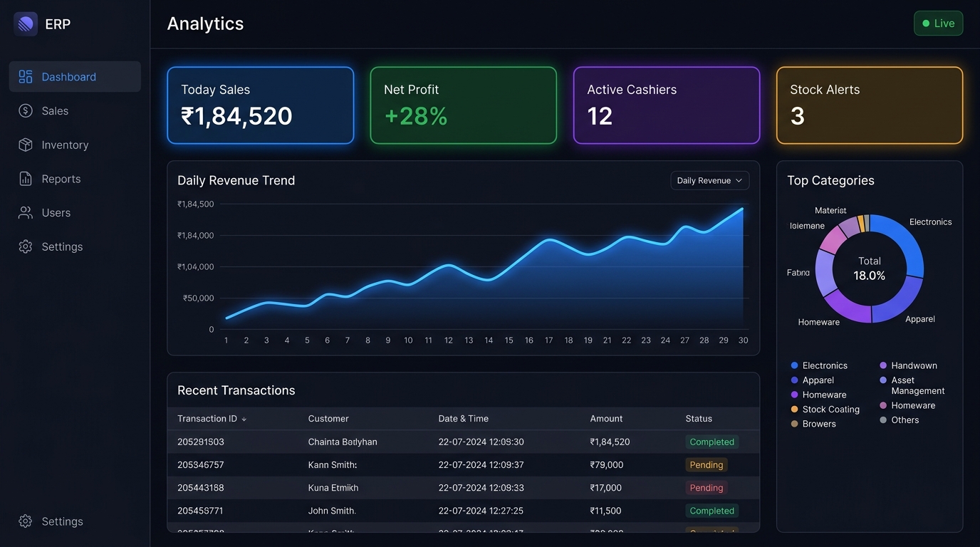Click the Browers legend color dot

(794, 424)
